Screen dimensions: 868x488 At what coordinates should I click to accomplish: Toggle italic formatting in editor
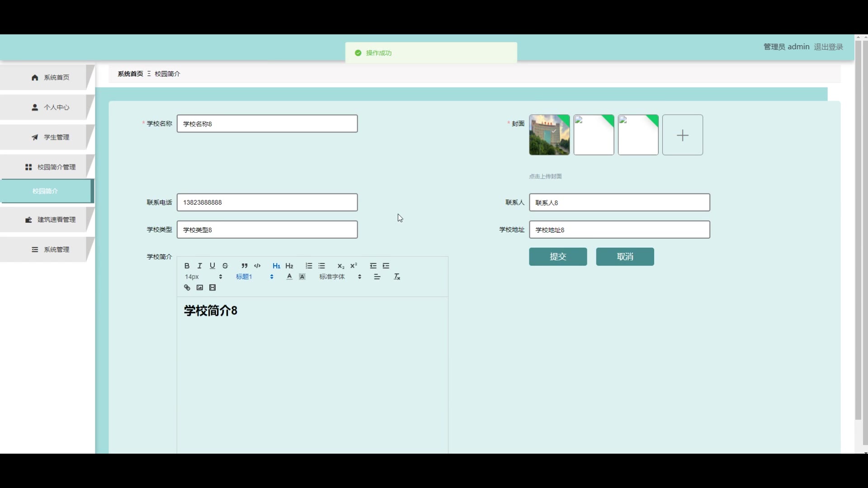(199, 266)
